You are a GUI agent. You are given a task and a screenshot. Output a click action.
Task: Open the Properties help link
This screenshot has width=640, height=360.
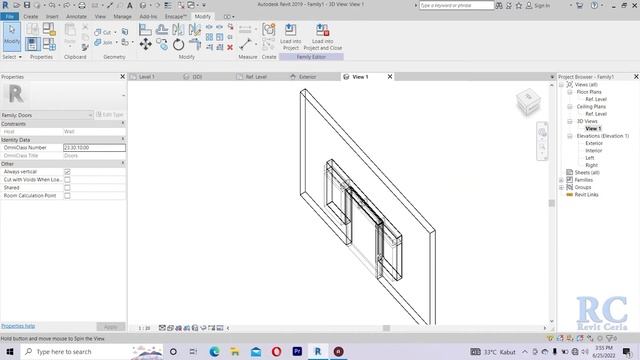click(x=18, y=326)
